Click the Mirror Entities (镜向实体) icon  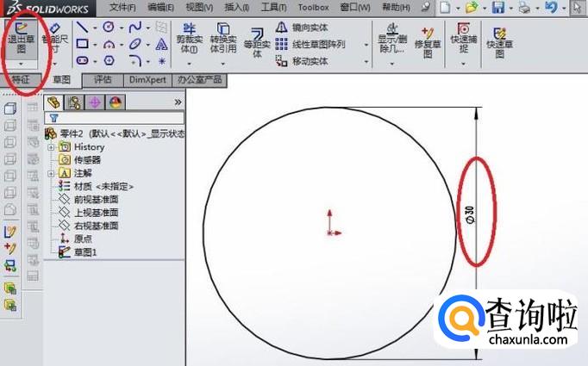pyautogui.click(x=282, y=27)
